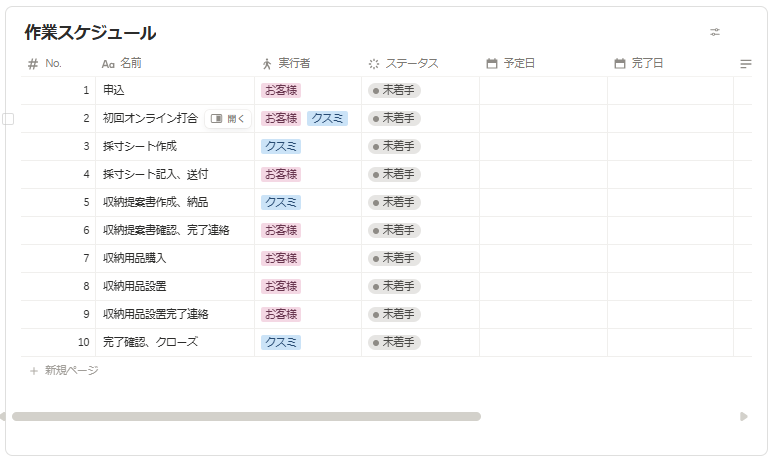Open status dropdown for row 1 申込
The height and width of the screenshot is (461, 779).
click(395, 90)
